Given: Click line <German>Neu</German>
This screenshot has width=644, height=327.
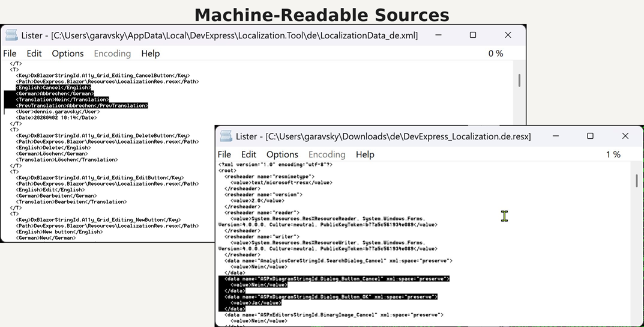Looking at the screenshot, I should pyautogui.click(x=46, y=238).
